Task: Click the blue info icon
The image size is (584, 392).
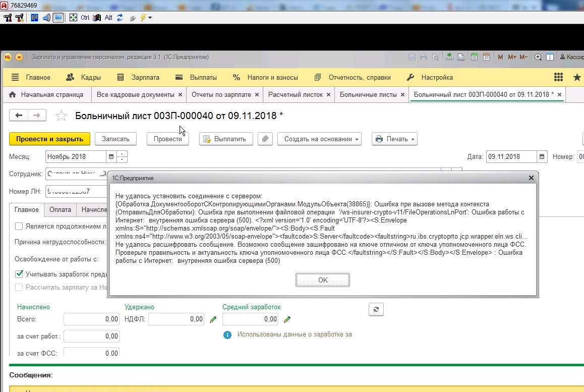Action: pos(227,335)
